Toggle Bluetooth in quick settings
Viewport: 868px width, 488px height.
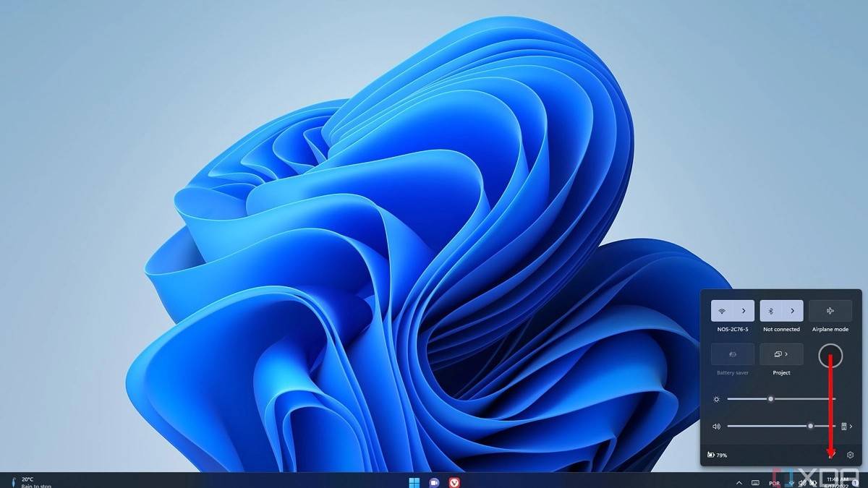(x=770, y=311)
